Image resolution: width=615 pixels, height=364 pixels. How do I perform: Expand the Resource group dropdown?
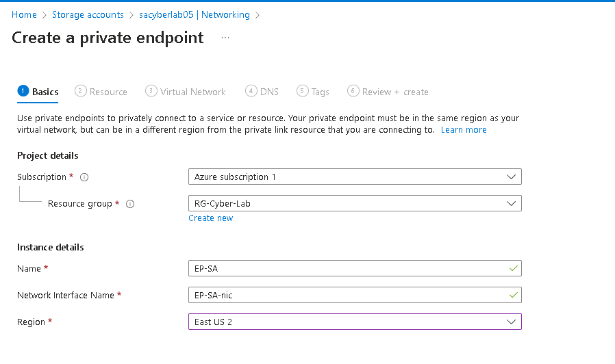pyautogui.click(x=354, y=203)
